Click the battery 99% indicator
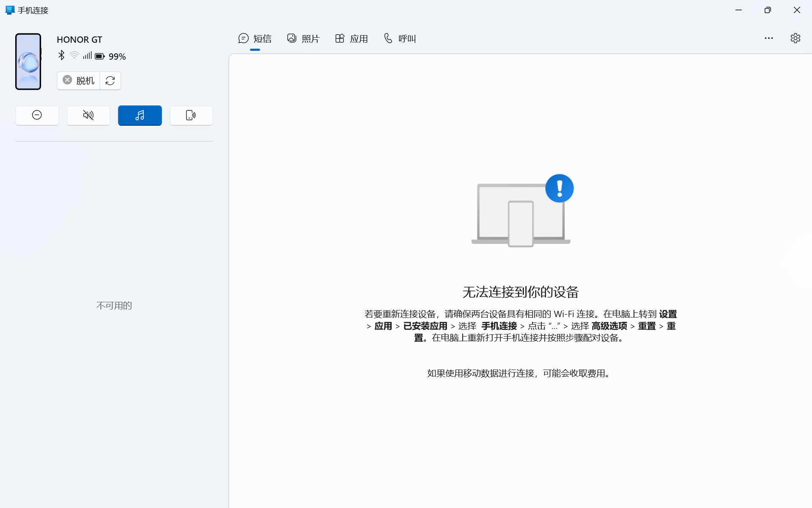The image size is (812, 508). coord(110,56)
